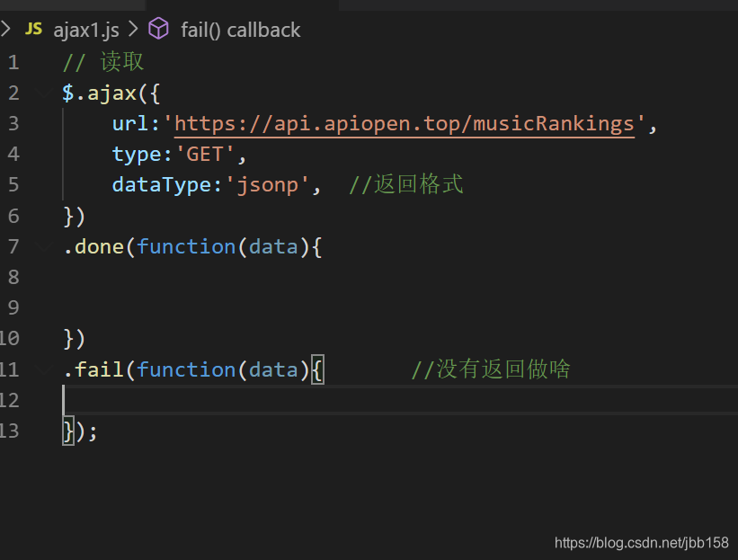Click 'function' keyword on line 11

pos(186,369)
